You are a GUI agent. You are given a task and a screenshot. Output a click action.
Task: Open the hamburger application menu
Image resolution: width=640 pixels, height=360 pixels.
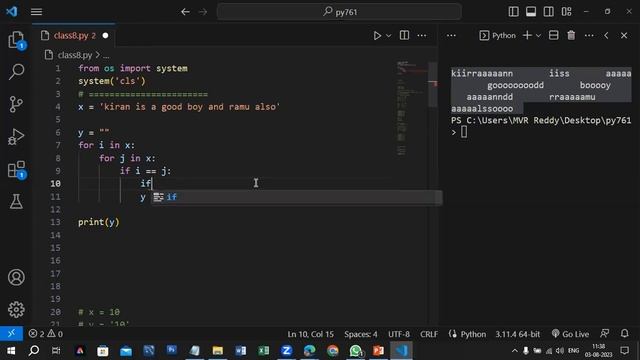point(36,12)
